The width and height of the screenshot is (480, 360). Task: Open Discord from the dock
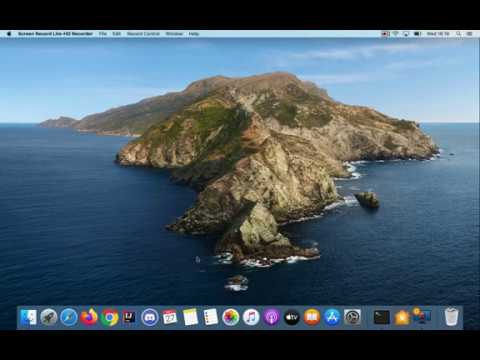point(150,317)
